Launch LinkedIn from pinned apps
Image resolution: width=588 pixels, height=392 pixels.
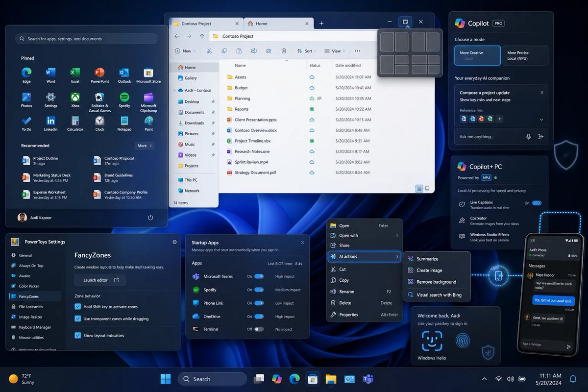(51, 123)
